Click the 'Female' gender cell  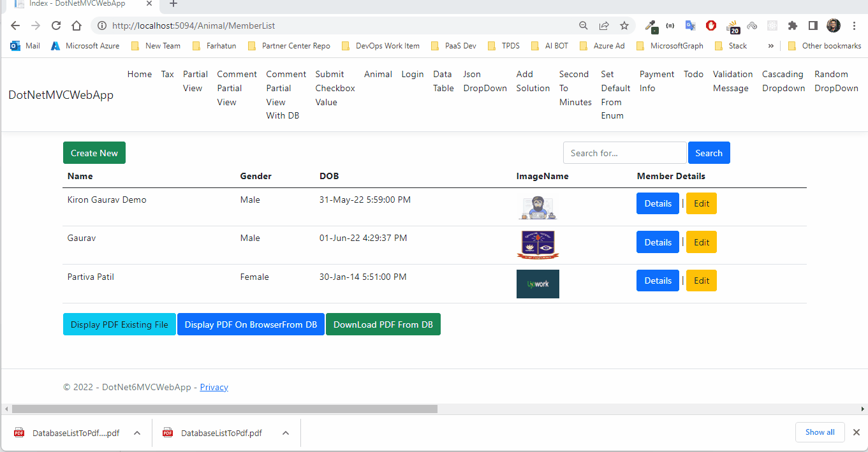tap(254, 277)
